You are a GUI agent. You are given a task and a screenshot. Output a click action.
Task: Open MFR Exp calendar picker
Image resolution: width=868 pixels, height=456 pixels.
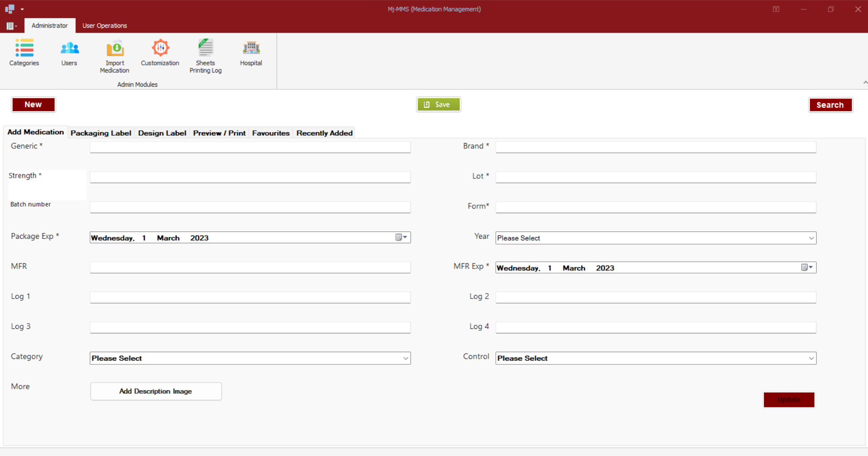[x=807, y=267]
